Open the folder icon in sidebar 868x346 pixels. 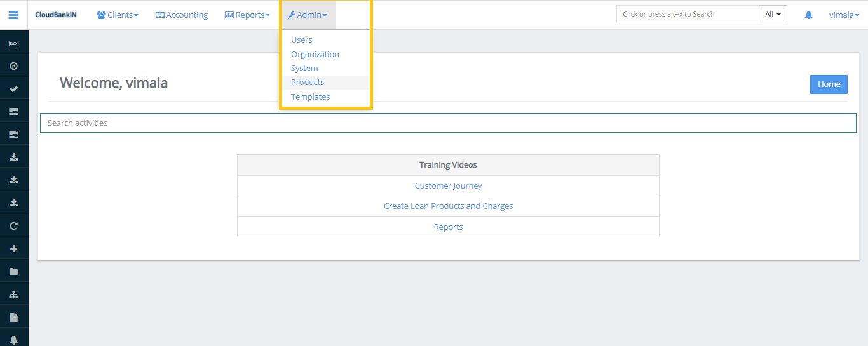click(x=13, y=271)
